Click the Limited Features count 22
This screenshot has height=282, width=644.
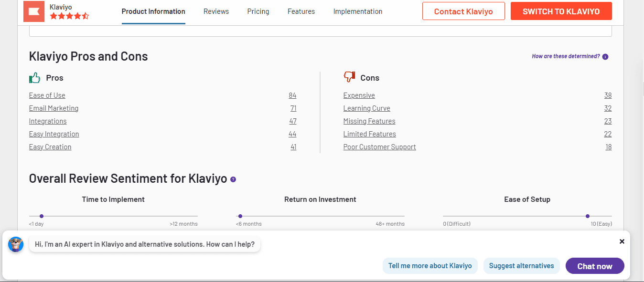(x=608, y=134)
